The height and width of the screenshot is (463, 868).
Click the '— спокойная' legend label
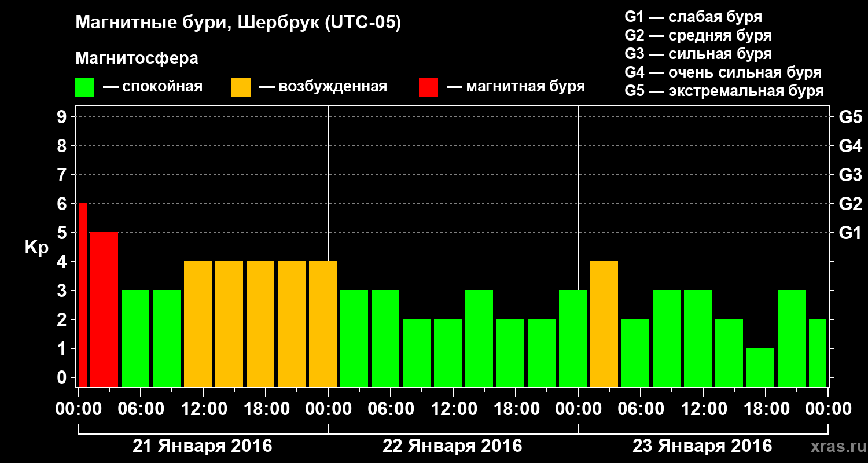click(x=153, y=87)
